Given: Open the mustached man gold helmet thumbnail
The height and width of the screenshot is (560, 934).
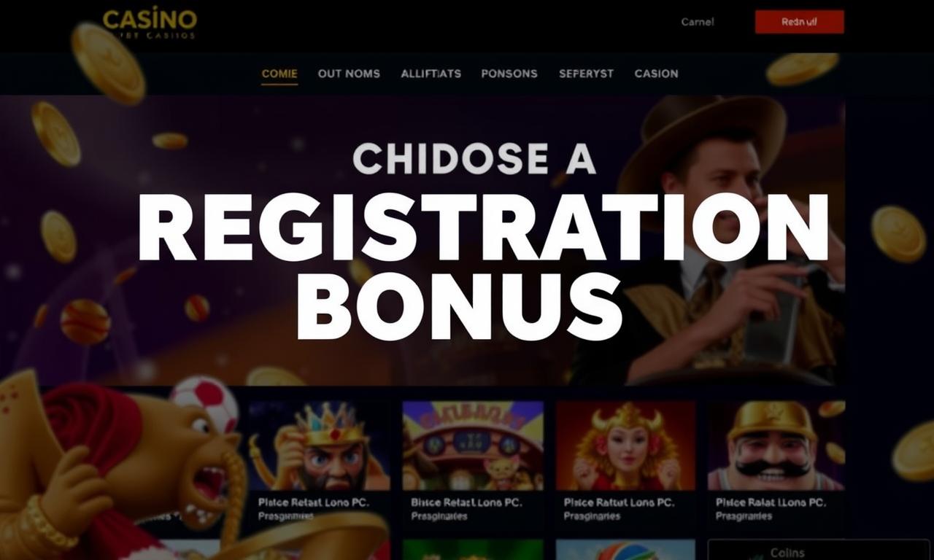Looking at the screenshot, I should pyautogui.click(x=776, y=446).
